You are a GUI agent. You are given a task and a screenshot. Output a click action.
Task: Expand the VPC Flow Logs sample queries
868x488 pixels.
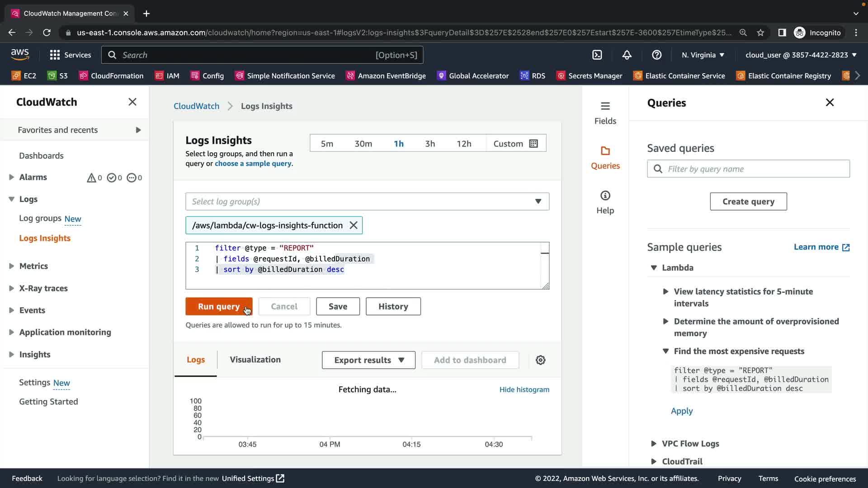point(690,443)
